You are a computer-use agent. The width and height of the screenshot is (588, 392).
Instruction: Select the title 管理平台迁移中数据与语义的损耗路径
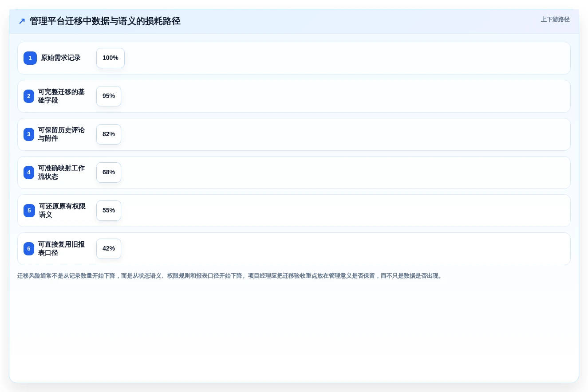pyautogui.click(x=105, y=21)
